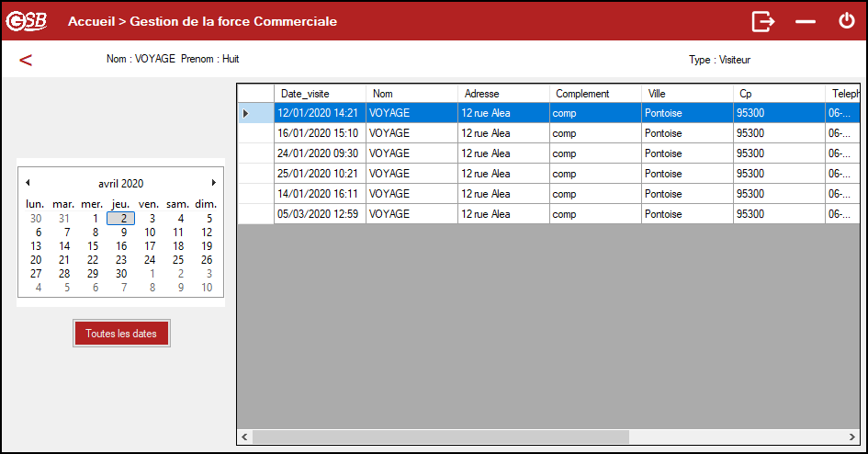
Task: Click 12 rue Alea in 24/01/2020 row
Action: pyautogui.click(x=503, y=153)
